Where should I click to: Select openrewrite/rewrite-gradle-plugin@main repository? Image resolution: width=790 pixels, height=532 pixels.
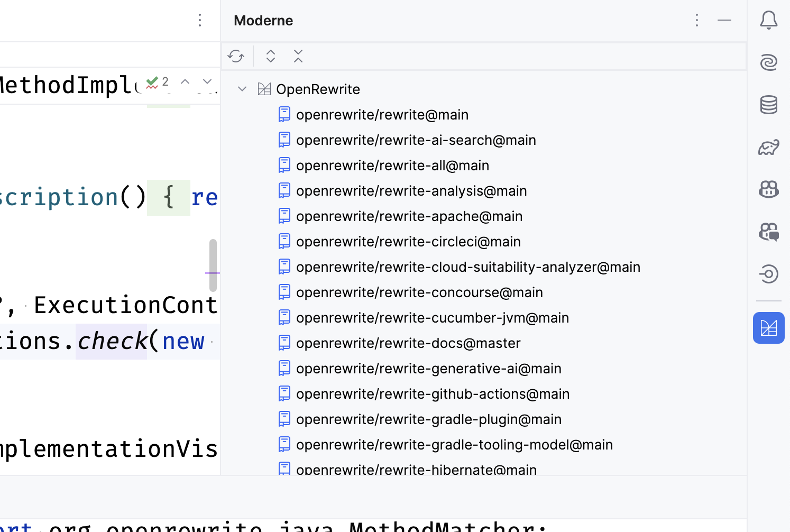[429, 419]
